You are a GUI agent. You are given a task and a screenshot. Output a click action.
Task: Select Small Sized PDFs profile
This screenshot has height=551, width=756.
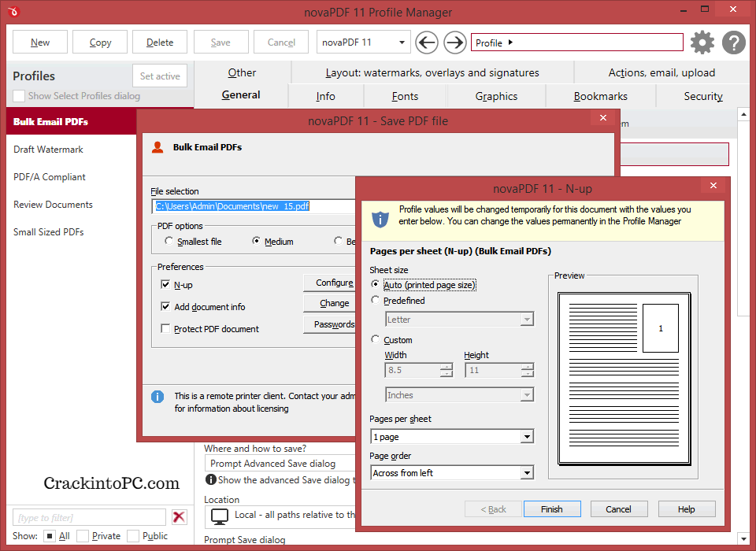pos(72,232)
